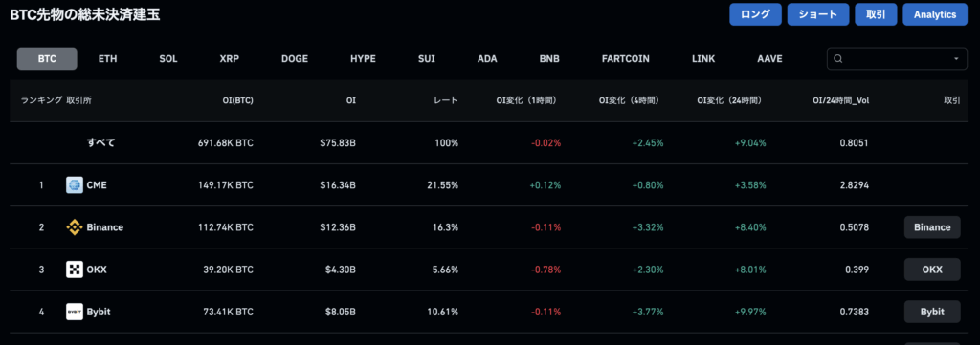Select the ETH coin tab

(x=107, y=59)
